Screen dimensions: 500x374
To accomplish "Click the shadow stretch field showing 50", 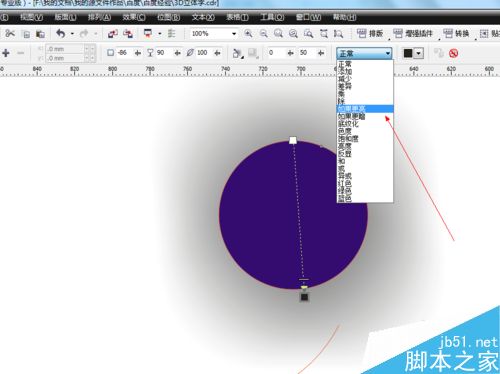I will (307, 53).
